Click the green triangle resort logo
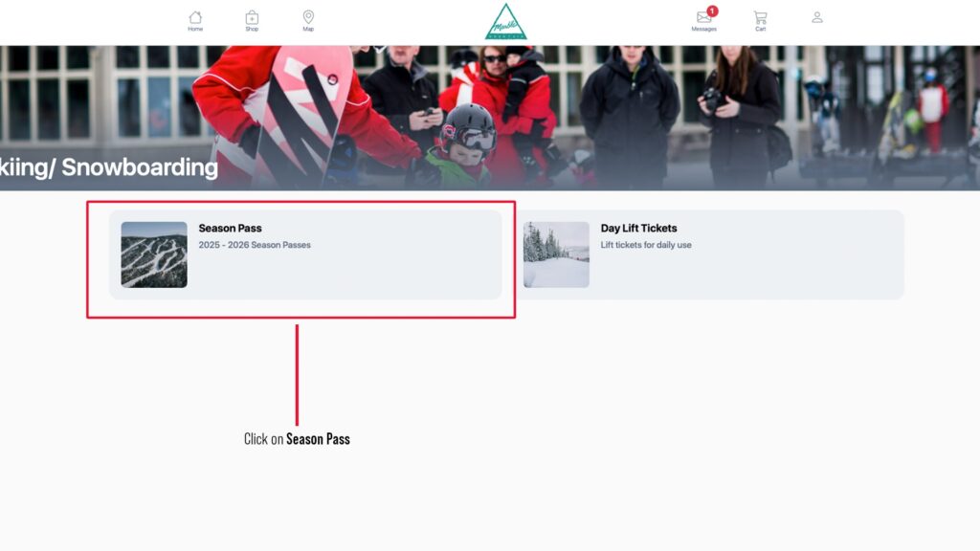This screenshot has width=980, height=551. pyautogui.click(x=506, y=22)
